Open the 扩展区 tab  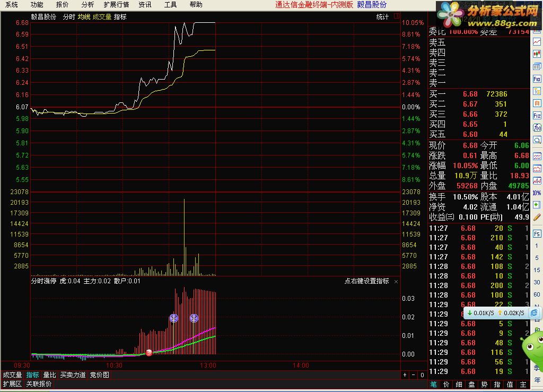[x=13, y=384]
